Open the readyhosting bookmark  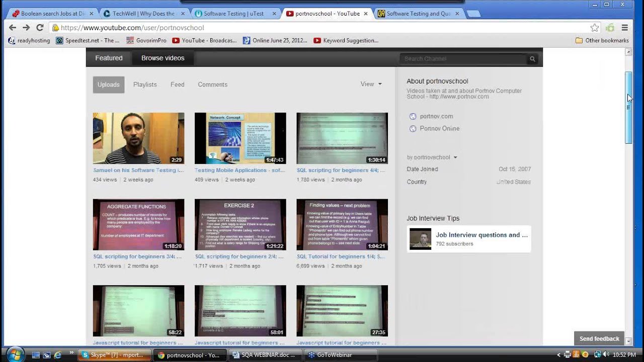(29, 40)
